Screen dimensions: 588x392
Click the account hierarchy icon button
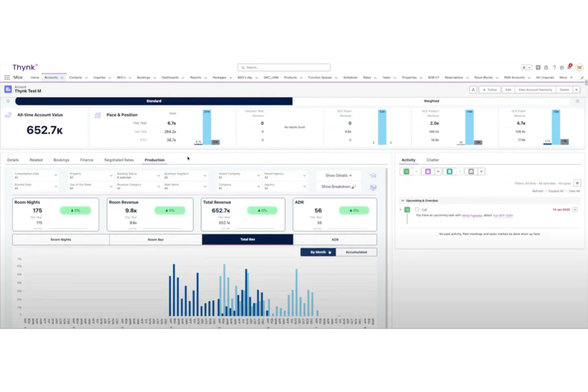click(x=473, y=90)
